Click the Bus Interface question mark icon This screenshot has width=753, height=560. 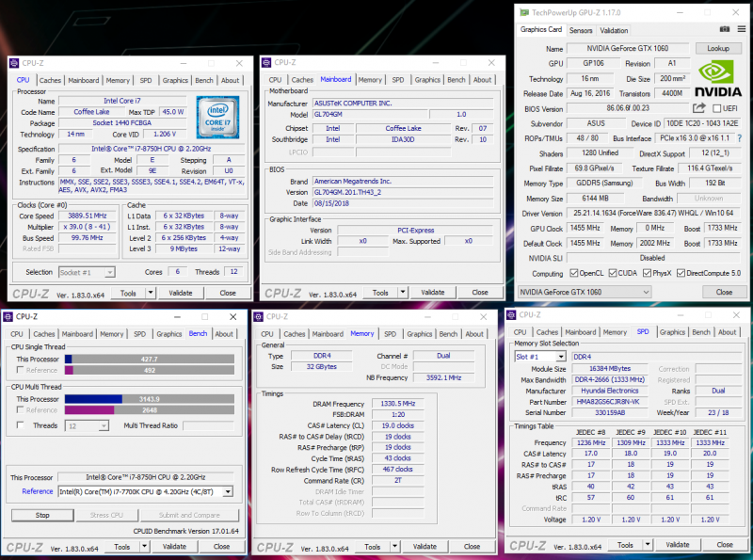coord(740,137)
